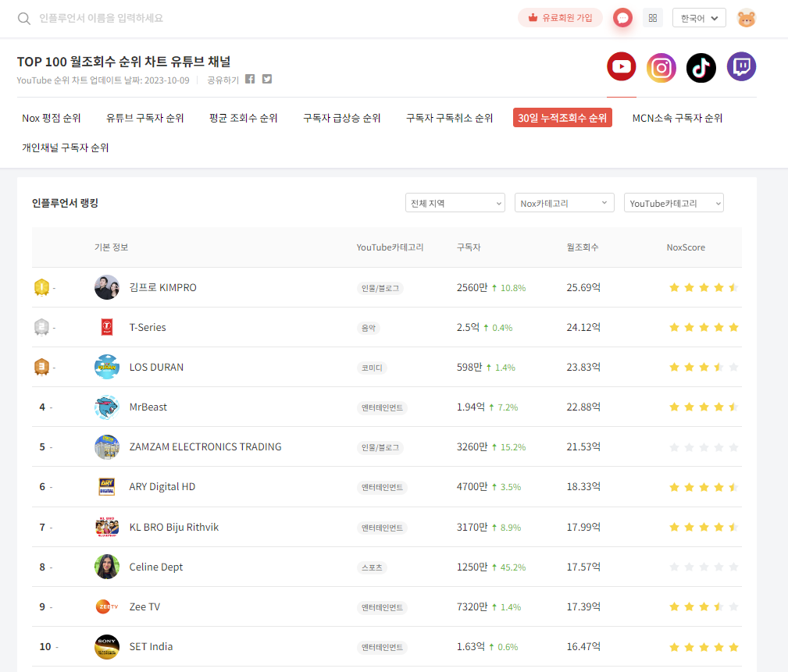Click the 유료회원 가입 button
Screen dimensions: 788x672
[x=560, y=18]
